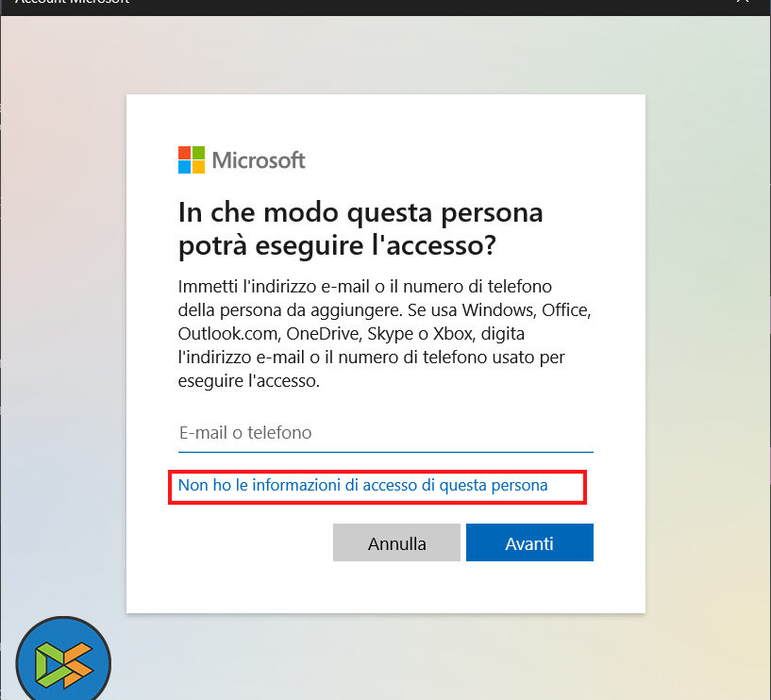The width and height of the screenshot is (771, 700).
Task: Click the blue square of the Microsoft logo
Action: 185,167
